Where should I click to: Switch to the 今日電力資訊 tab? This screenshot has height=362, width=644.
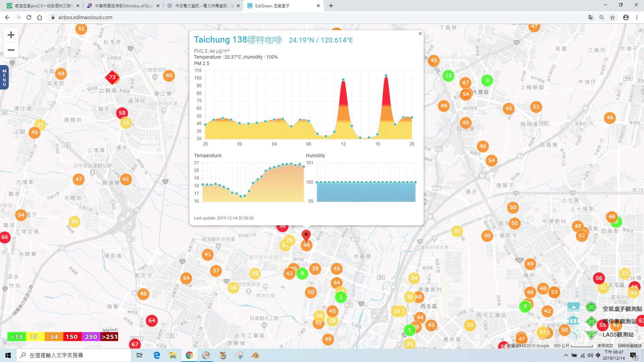(203, 6)
